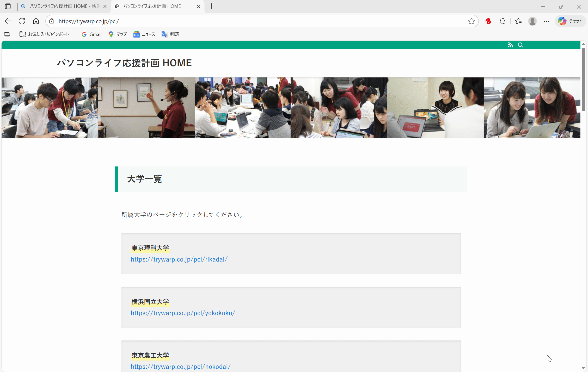Open browser extensions puzzle icon
Screen dimensions: 588x372
coord(503,21)
